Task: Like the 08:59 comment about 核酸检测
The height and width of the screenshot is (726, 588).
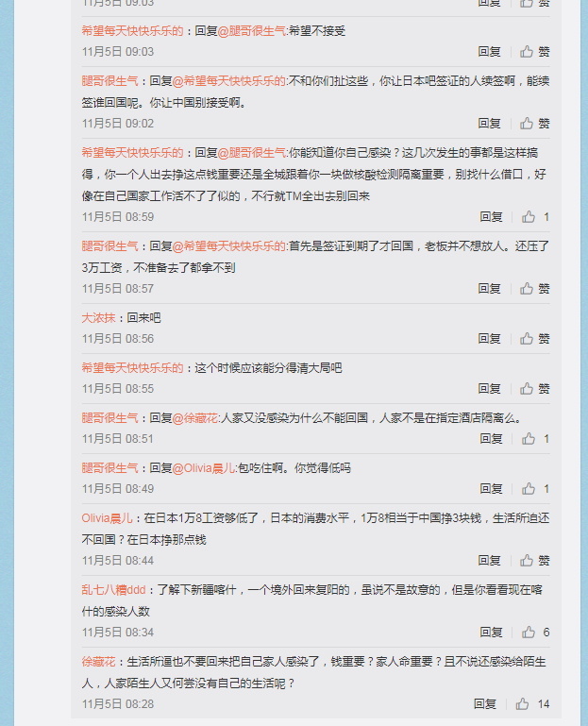Action: [535, 217]
